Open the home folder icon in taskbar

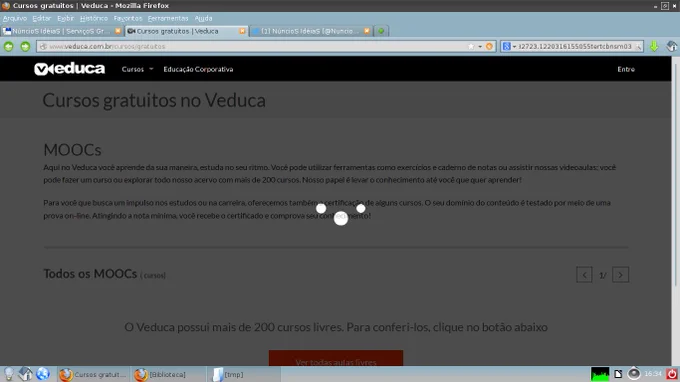tap(25, 374)
